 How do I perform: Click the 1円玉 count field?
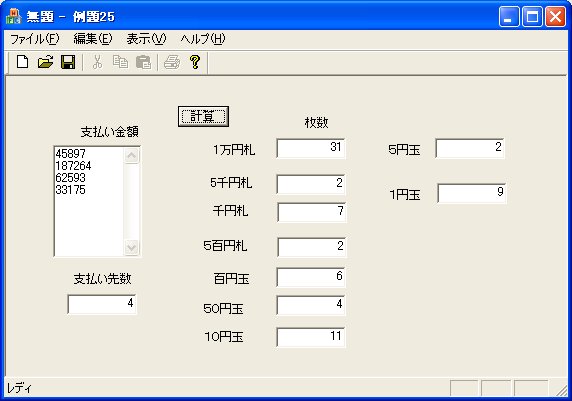point(472,193)
